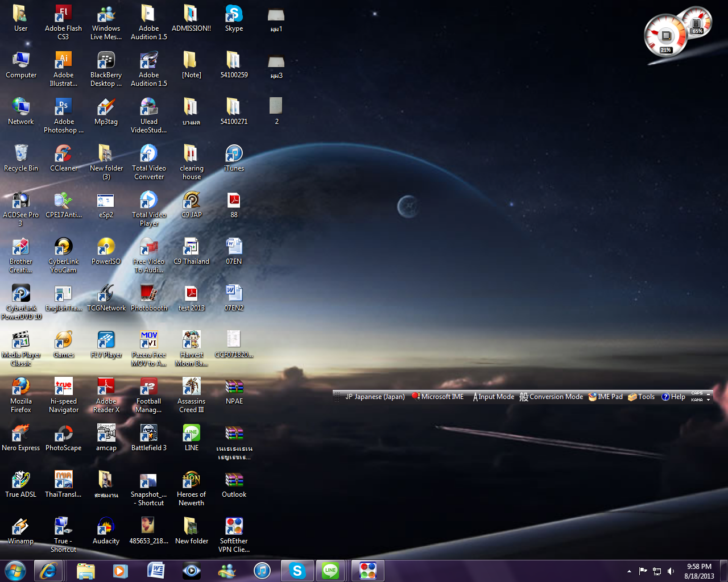Select the SoftEther VPN Client desktop icon
728x582 pixels.
coord(234,535)
